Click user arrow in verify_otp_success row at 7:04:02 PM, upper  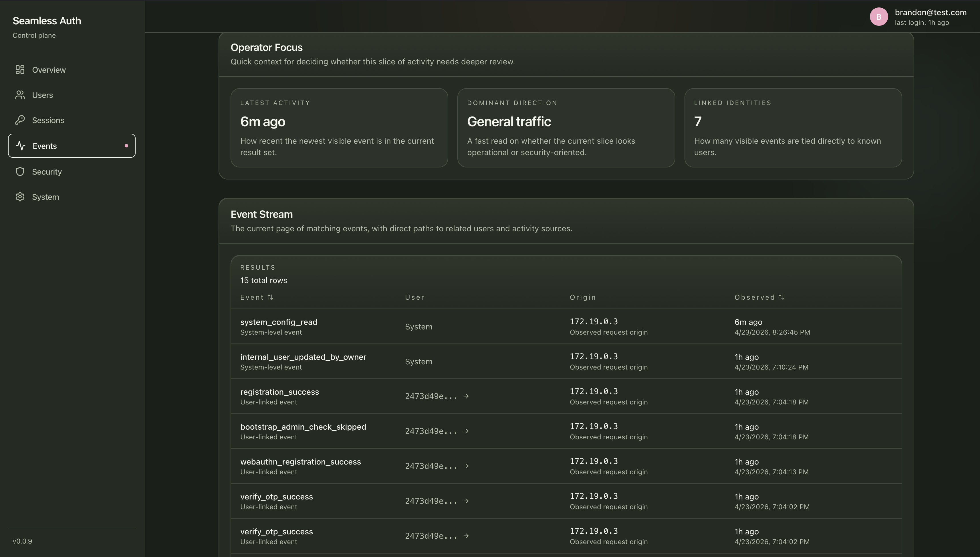point(466,501)
